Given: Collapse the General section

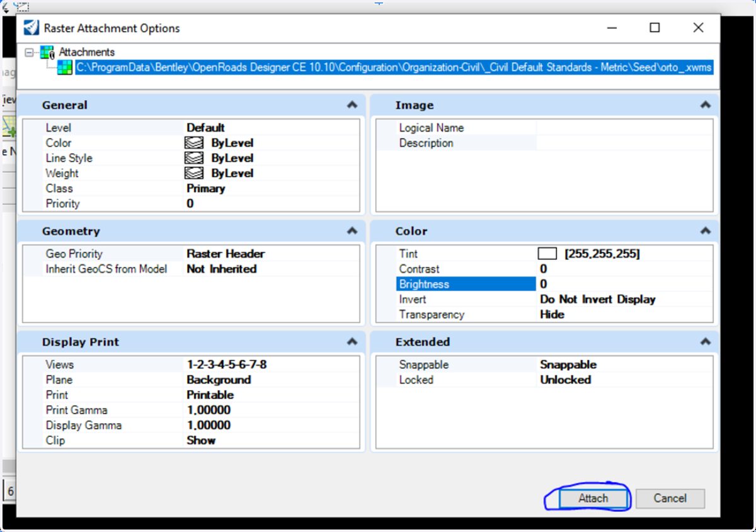Looking at the screenshot, I should (352, 105).
